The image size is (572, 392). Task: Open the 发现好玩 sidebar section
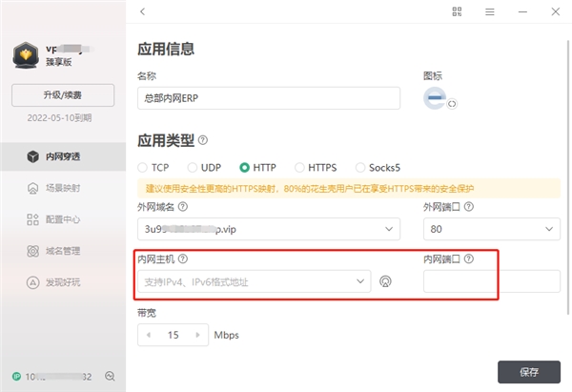click(63, 282)
